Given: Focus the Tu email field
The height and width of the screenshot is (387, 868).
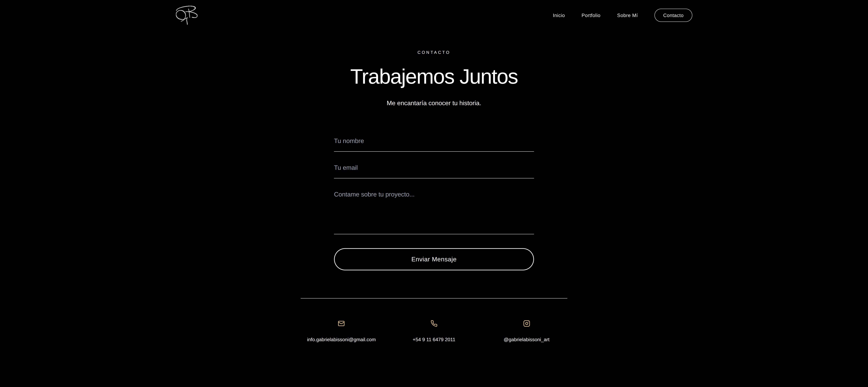Looking at the screenshot, I should tap(434, 168).
